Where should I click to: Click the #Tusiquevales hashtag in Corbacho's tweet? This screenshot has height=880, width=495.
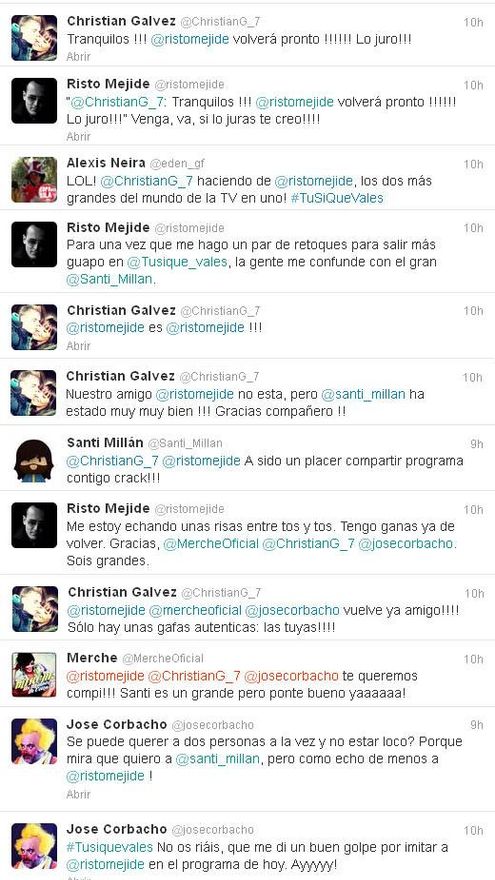coord(109,846)
